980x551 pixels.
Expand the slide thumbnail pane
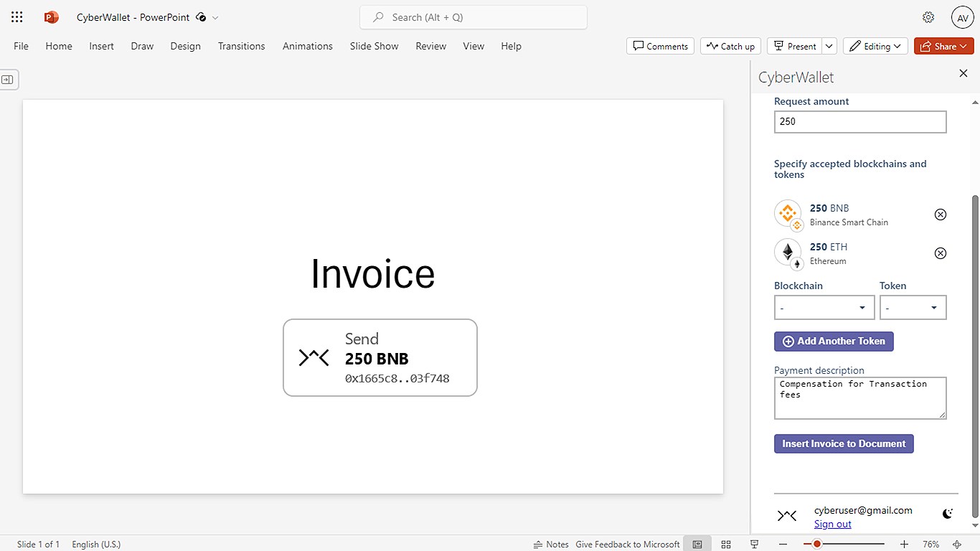8,80
